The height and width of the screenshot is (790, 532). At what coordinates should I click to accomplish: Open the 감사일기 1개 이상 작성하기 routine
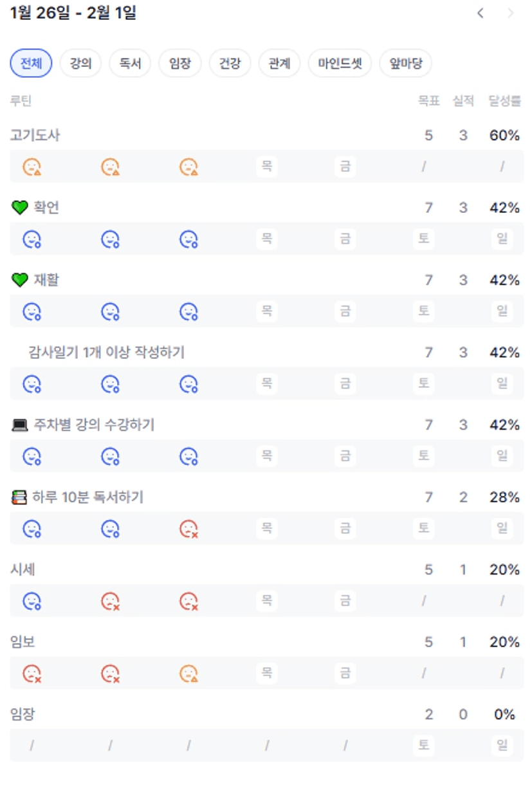click(106, 353)
